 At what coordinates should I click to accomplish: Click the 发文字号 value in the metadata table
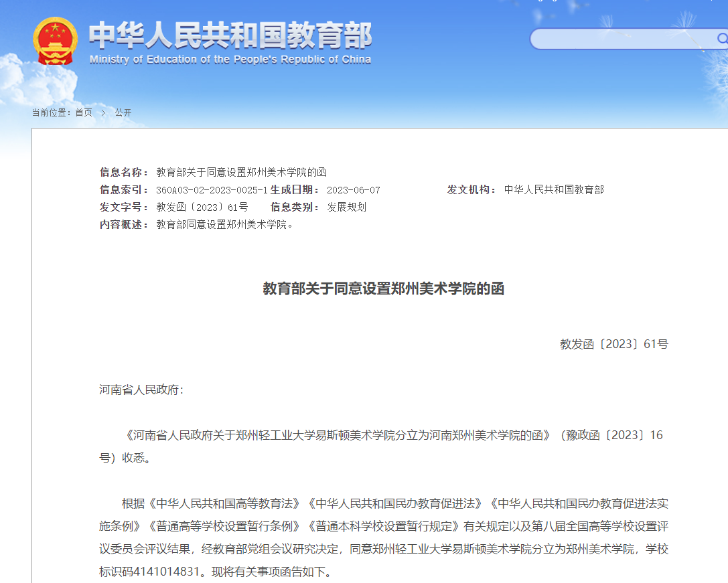coord(202,207)
